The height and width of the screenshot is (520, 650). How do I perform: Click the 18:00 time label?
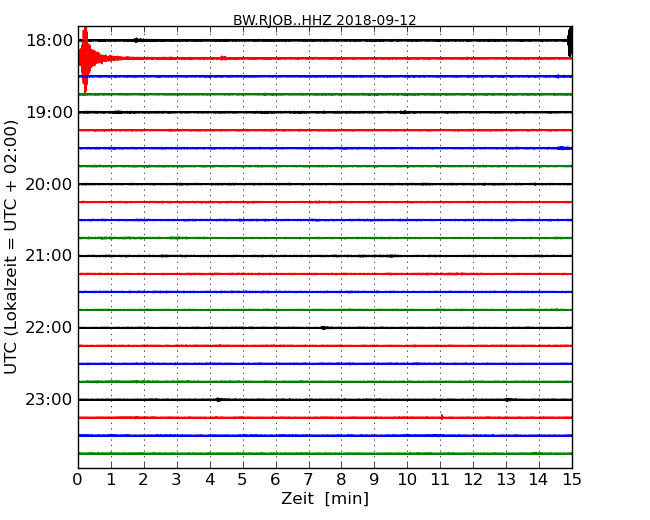49,41
